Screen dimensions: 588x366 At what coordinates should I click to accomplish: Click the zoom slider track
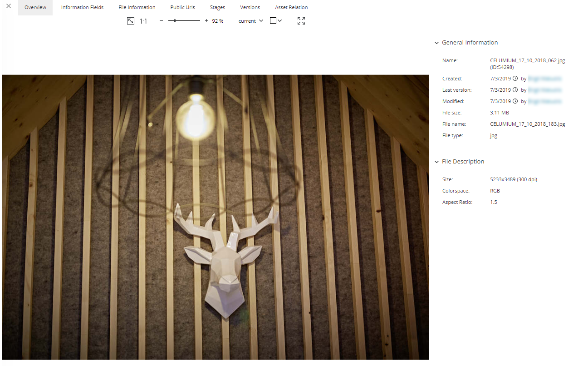(184, 21)
